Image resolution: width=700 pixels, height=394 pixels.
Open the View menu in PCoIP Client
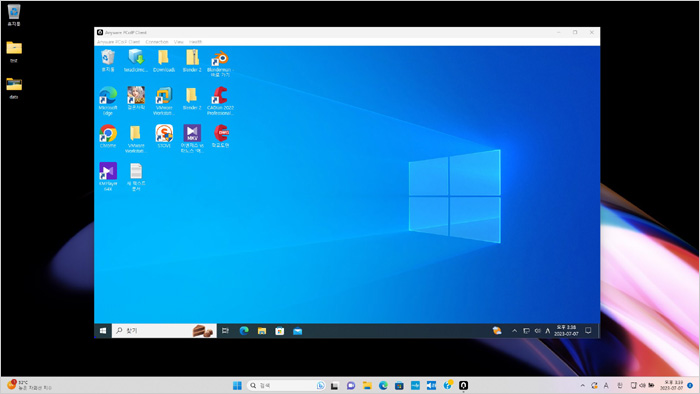pyautogui.click(x=179, y=41)
